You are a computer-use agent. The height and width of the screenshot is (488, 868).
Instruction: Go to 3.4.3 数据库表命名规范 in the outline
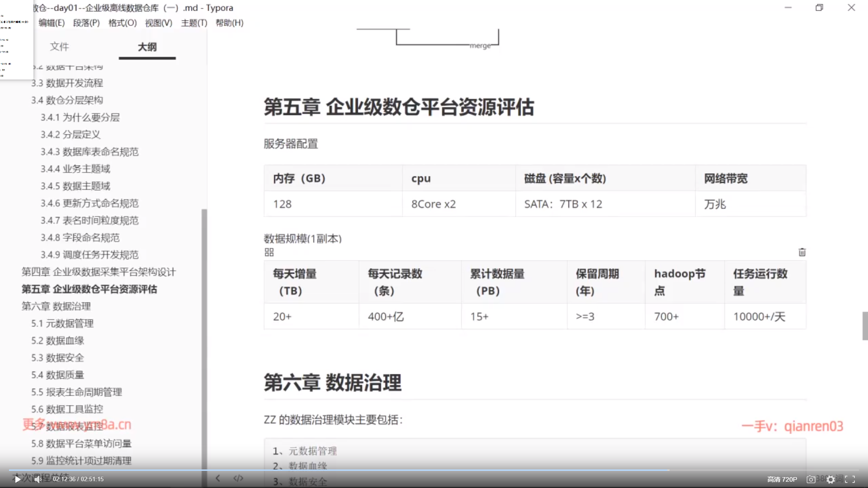90,152
